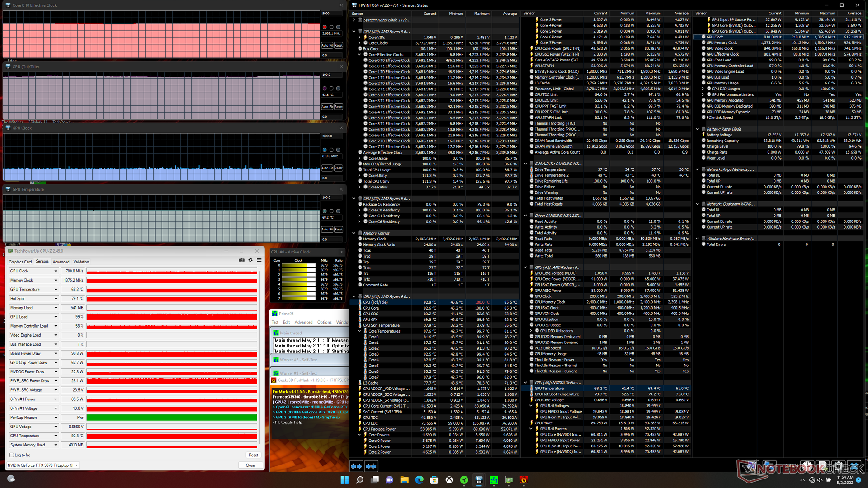Click HWiNFO expand columns arrows button
The width and height of the screenshot is (868, 488).
click(x=356, y=466)
